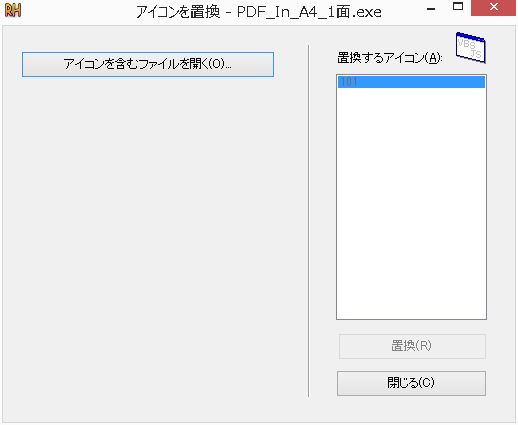
Task: Close the window using the red X
Action: pos(493,7)
